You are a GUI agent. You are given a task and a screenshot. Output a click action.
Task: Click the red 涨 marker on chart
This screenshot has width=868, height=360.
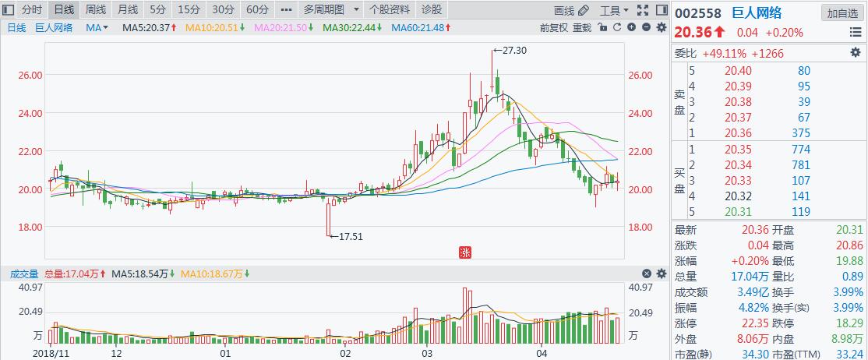point(465,252)
